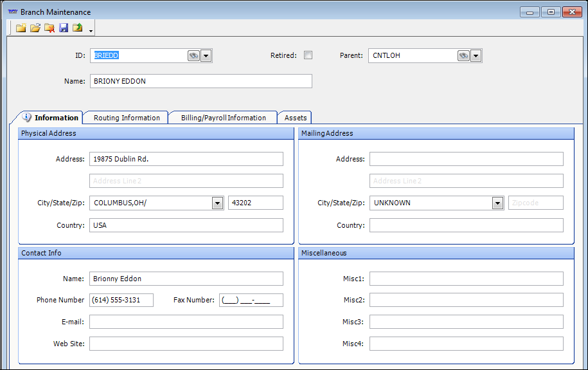
Task: Open the toolbar options overflow arrow
Action: [91, 30]
